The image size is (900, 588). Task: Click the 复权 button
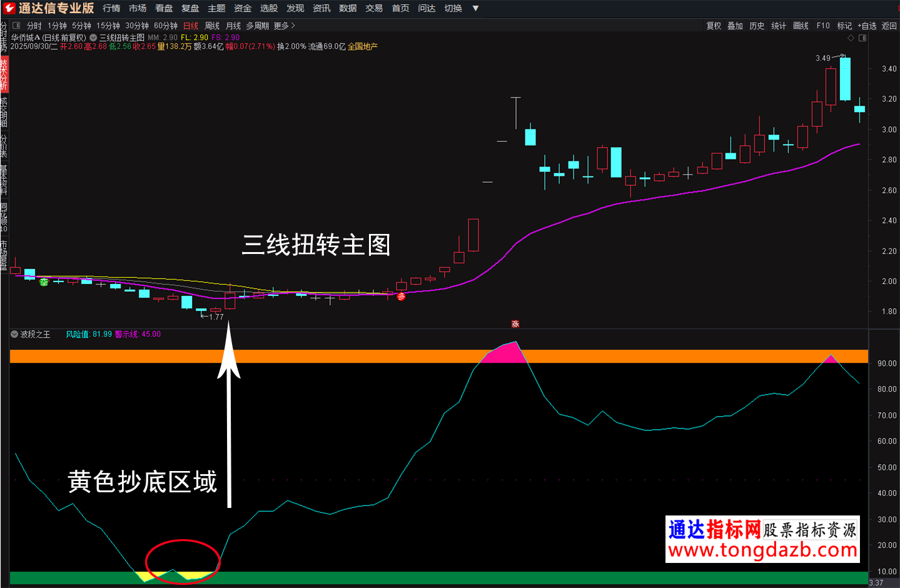pyautogui.click(x=714, y=26)
